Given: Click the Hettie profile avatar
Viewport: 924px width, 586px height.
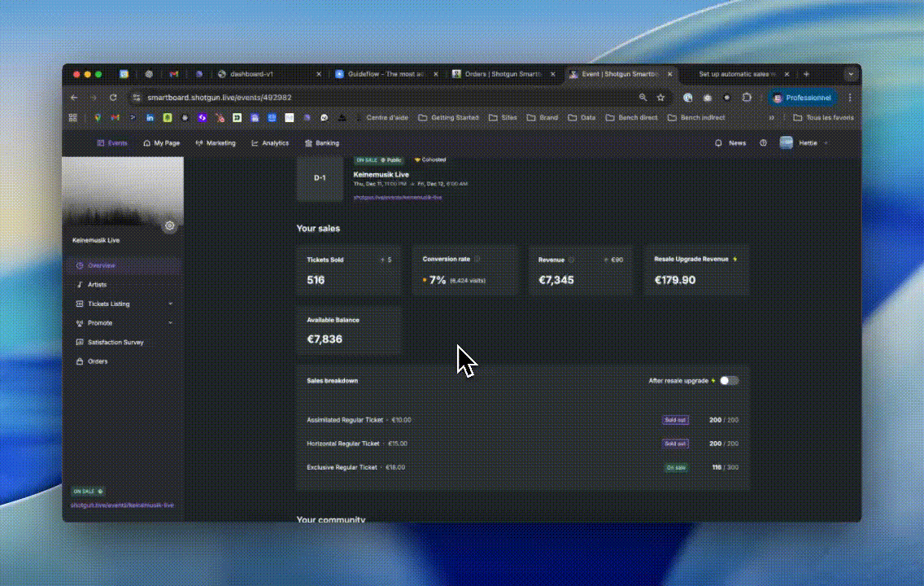Looking at the screenshot, I should tap(786, 142).
